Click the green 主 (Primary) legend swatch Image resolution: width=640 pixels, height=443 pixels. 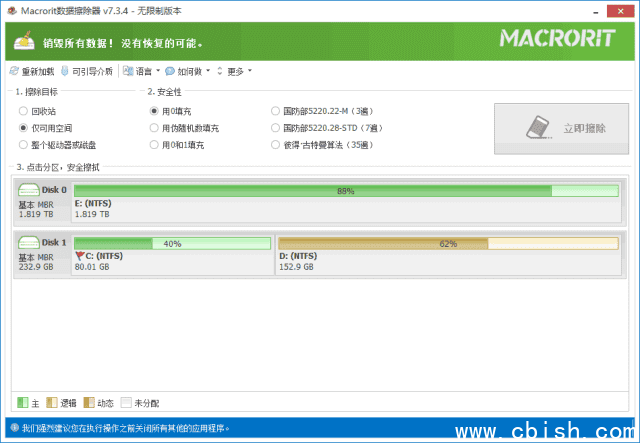pyautogui.click(x=23, y=403)
